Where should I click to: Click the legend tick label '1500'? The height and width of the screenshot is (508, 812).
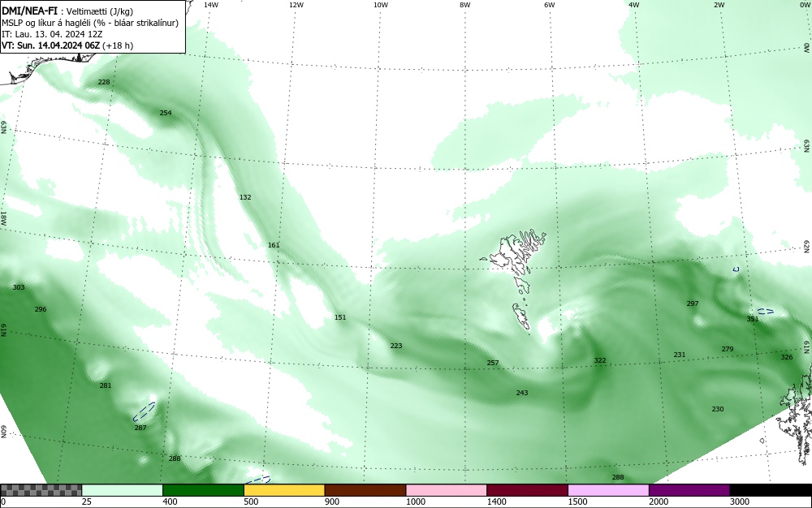coord(578,502)
